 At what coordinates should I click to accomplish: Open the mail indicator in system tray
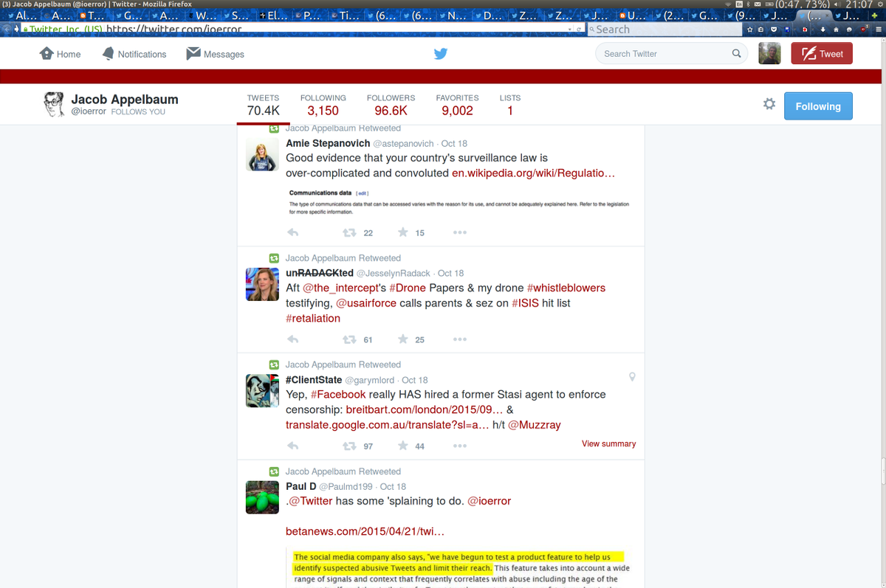758,4
